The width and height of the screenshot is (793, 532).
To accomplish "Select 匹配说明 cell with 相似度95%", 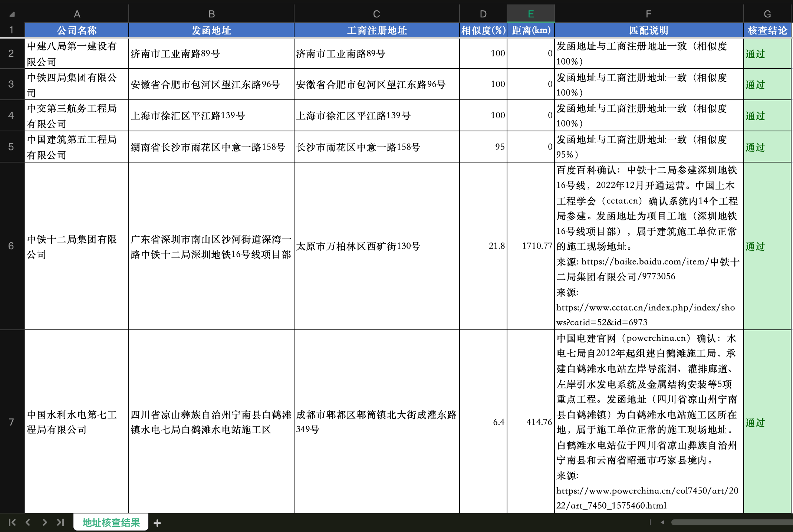I will coord(649,147).
